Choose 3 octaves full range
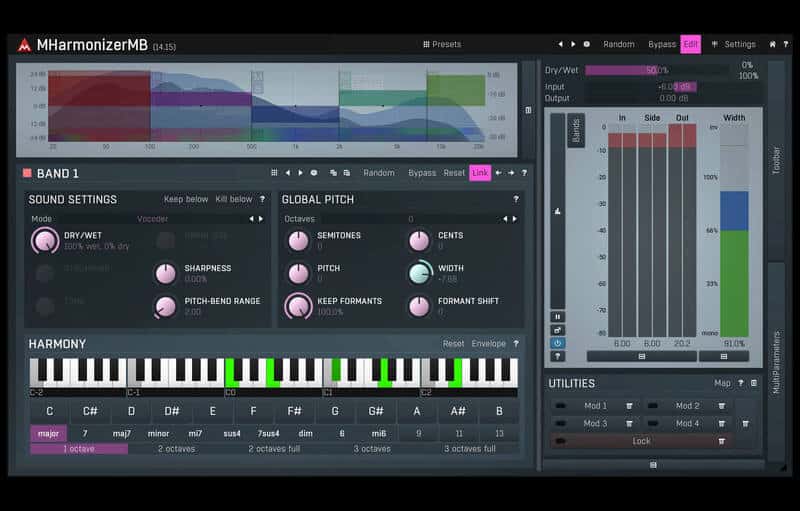 pos(469,449)
